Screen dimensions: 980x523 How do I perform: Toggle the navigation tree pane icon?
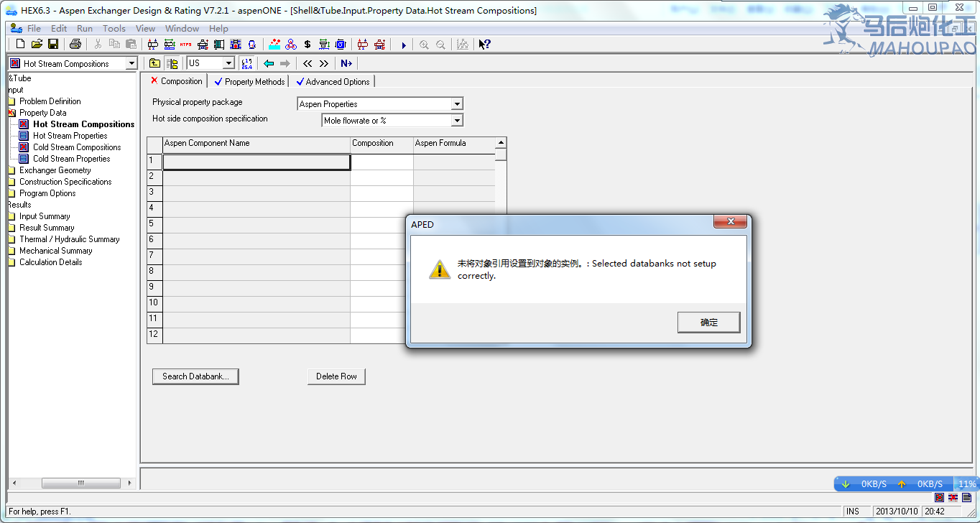[172, 63]
